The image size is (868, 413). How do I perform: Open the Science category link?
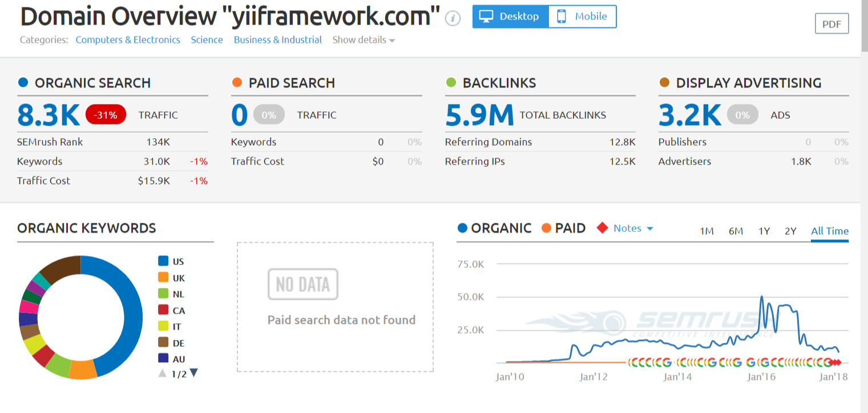[207, 40]
